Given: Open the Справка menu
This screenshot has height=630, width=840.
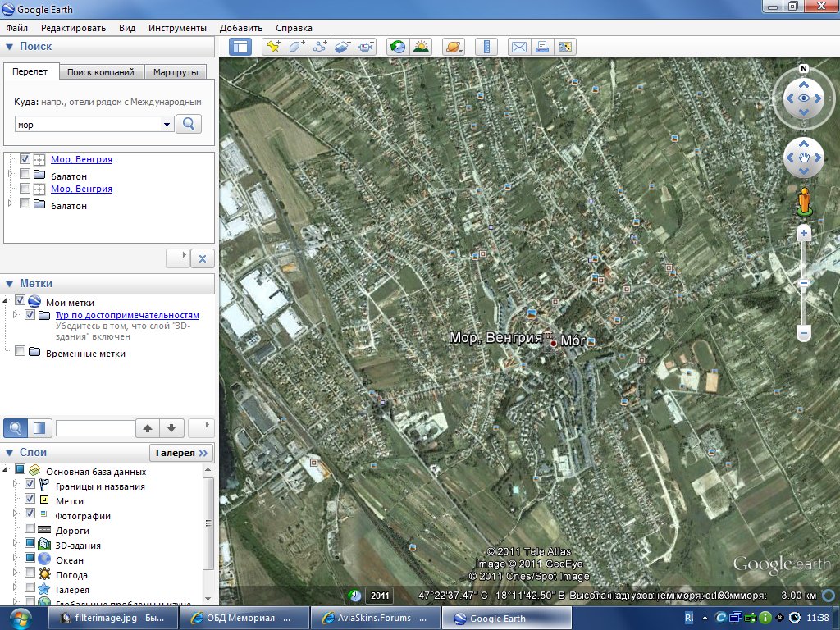Looking at the screenshot, I should pyautogui.click(x=294, y=28).
